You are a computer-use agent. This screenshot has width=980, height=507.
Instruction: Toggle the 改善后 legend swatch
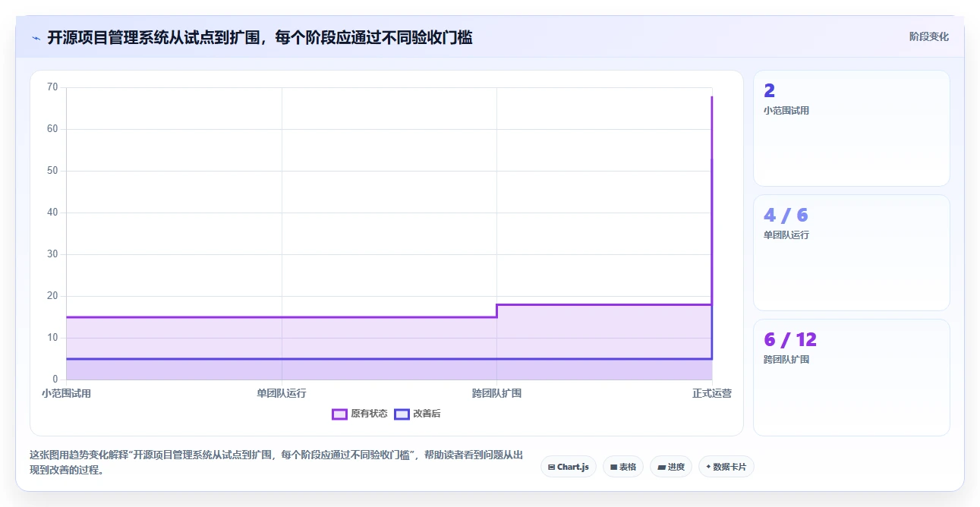pyautogui.click(x=402, y=414)
